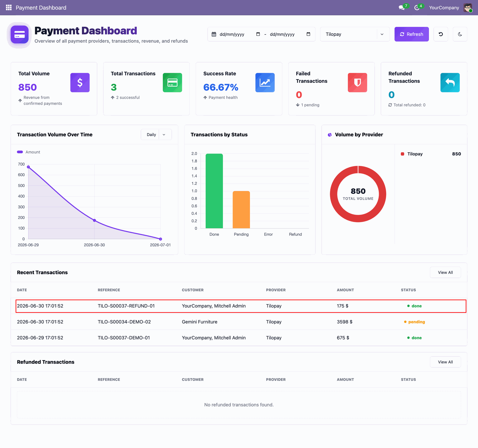Click YourCompany in the top bar
This screenshot has width=478, height=448.
pyautogui.click(x=444, y=7)
